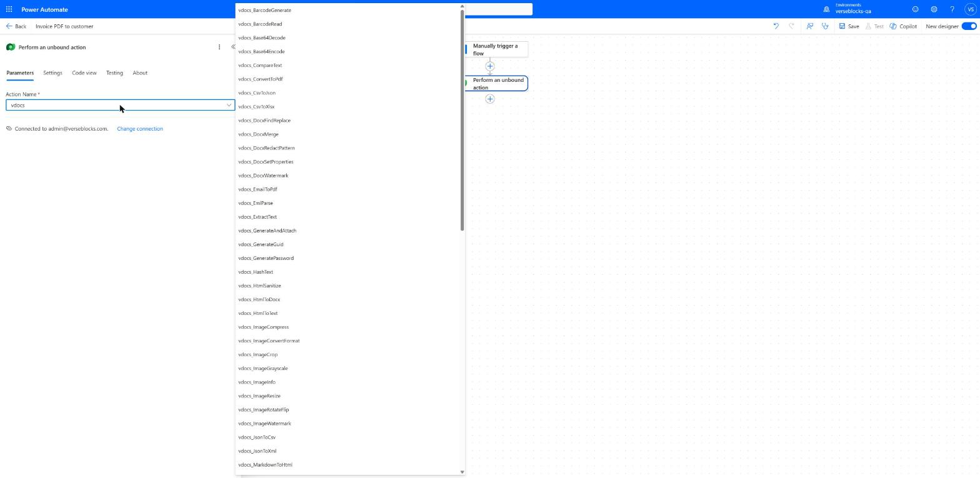The width and height of the screenshot is (980, 478).
Task: Select the Perform an unbound action card
Action: coord(496,84)
